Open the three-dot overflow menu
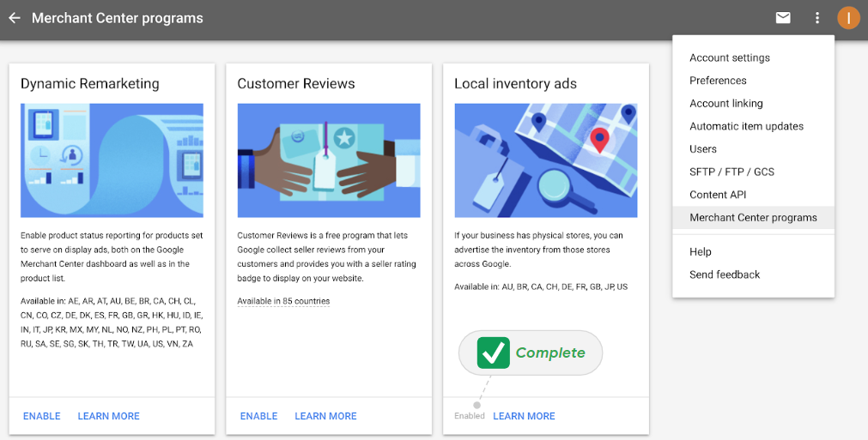868x440 pixels. tap(817, 18)
